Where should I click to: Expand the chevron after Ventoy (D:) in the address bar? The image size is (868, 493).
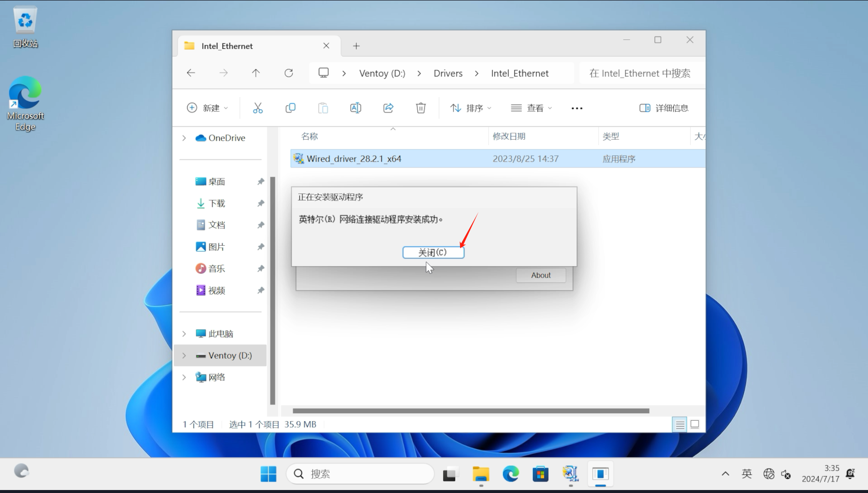[x=419, y=73]
